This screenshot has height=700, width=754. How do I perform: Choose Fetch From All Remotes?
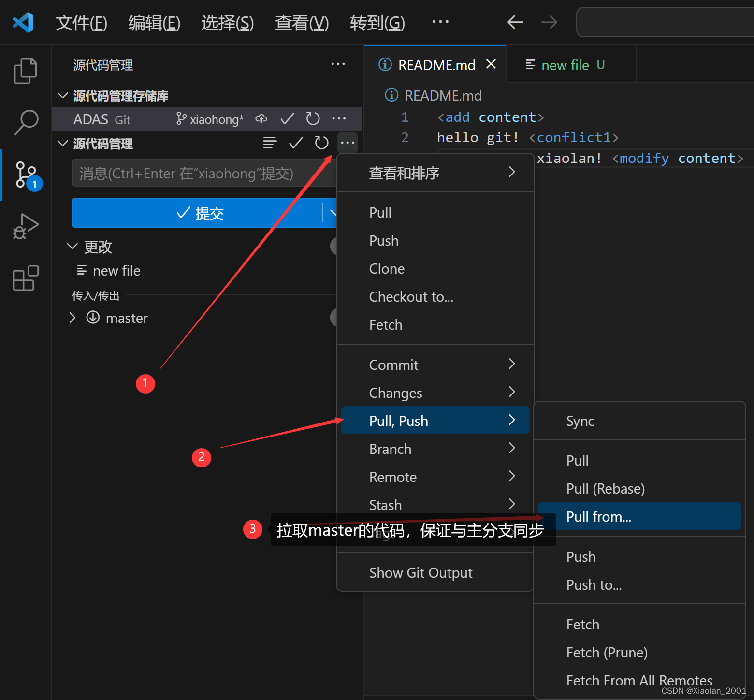pyautogui.click(x=639, y=680)
